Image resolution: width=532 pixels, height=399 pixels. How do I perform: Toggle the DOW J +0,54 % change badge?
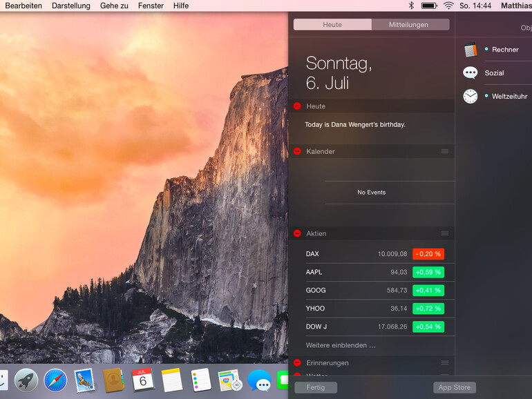click(x=428, y=327)
